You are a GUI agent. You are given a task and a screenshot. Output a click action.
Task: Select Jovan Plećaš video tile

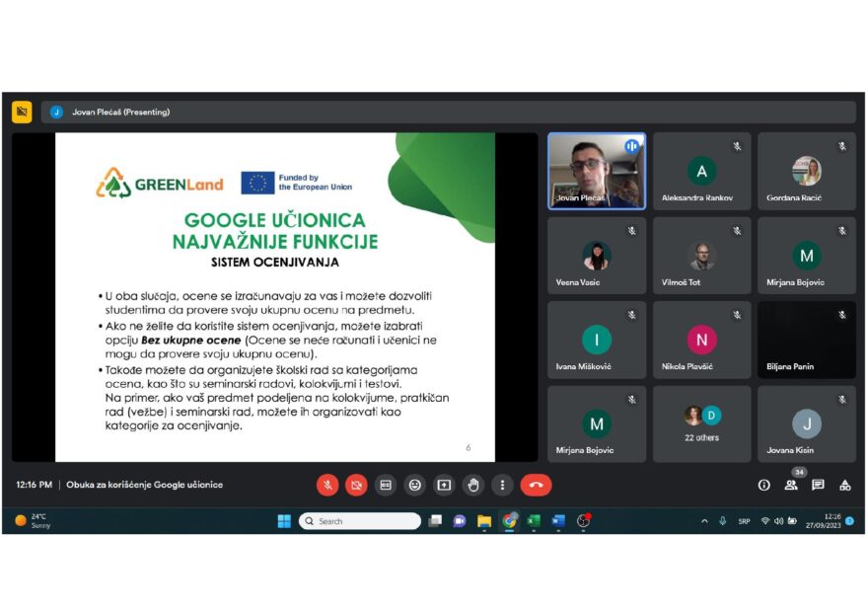pos(597,171)
